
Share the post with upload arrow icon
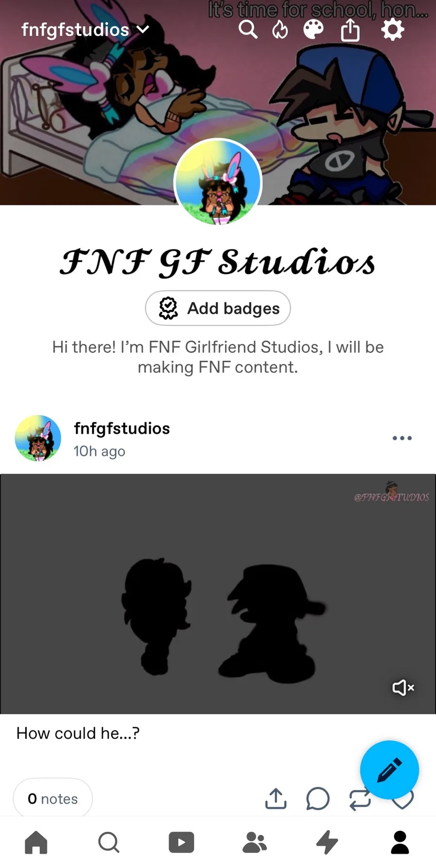pyautogui.click(x=276, y=798)
